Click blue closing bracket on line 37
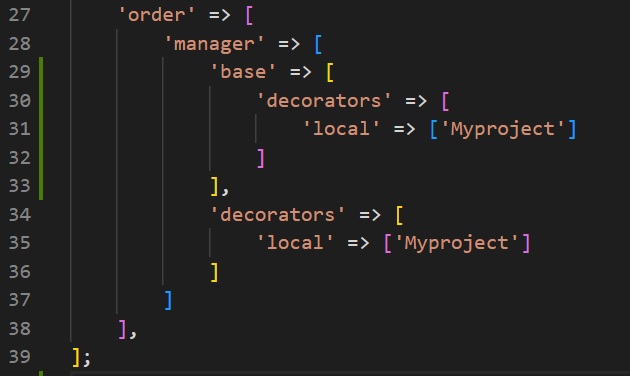This screenshot has width=632, height=376. point(168,300)
